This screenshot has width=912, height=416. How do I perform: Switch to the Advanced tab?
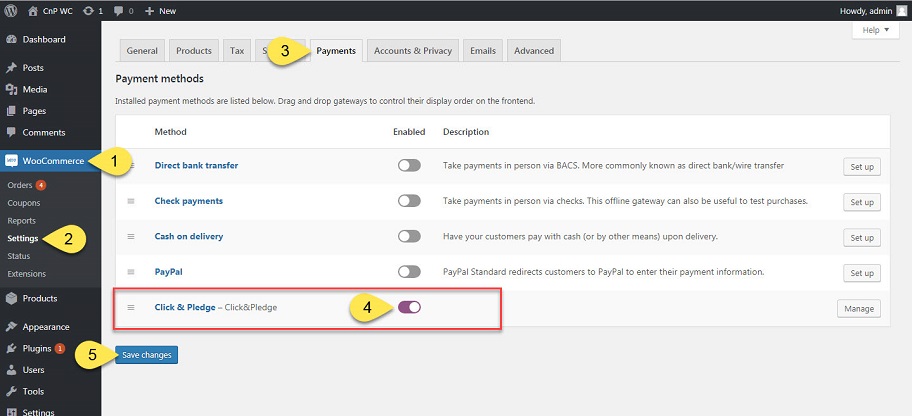click(x=534, y=51)
